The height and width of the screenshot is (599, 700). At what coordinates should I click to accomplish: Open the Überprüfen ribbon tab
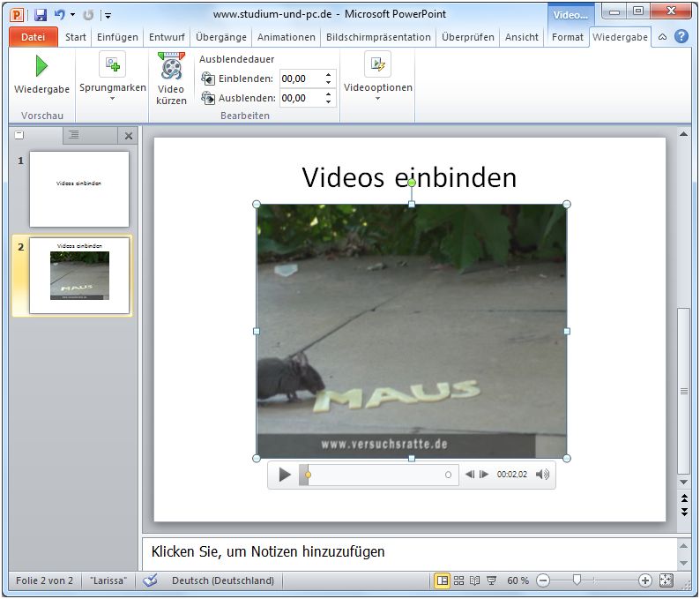(x=468, y=37)
